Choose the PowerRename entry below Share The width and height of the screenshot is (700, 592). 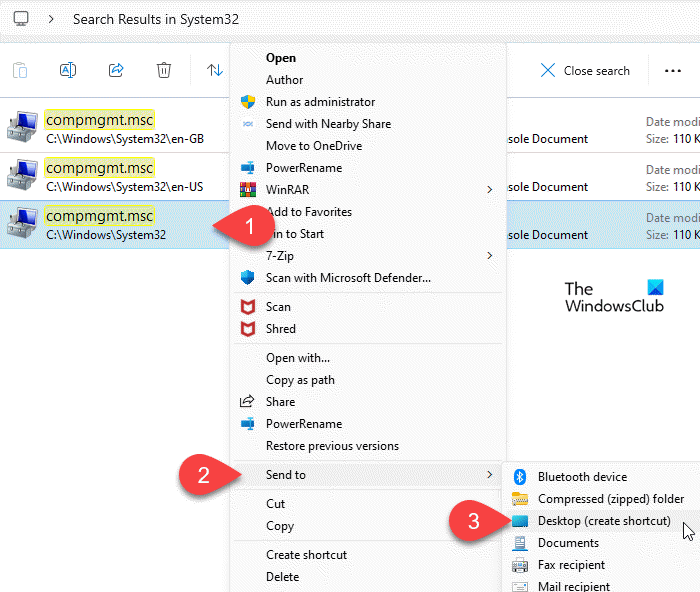(x=304, y=424)
